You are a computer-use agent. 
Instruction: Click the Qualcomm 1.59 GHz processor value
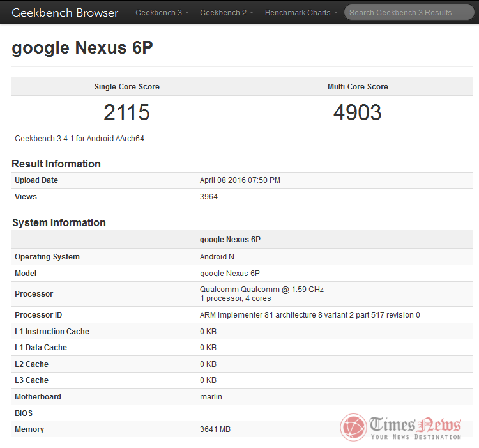261,290
